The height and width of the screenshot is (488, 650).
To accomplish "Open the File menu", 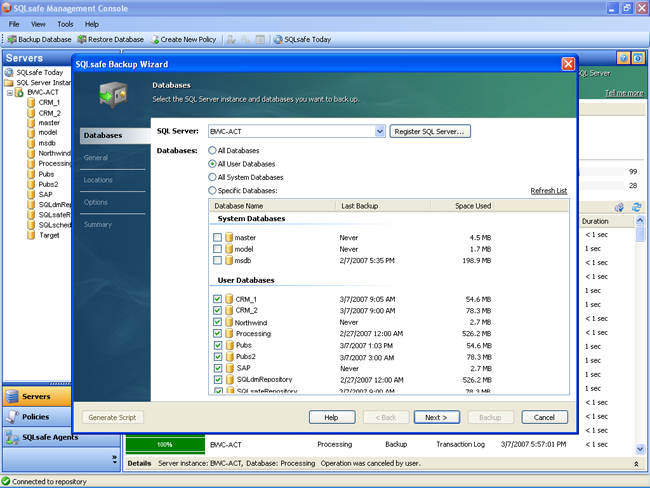I will point(14,24).
